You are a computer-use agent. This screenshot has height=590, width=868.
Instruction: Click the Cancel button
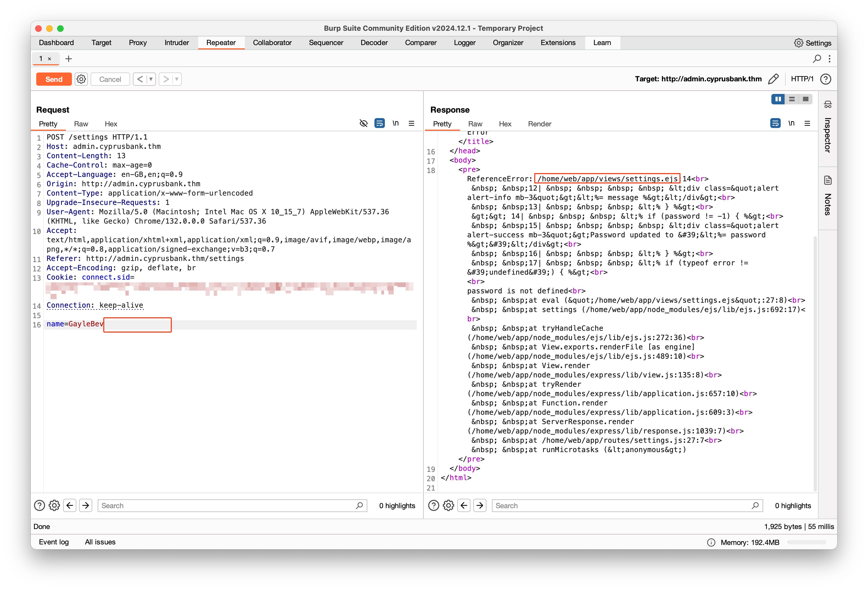tap(110, 79)
